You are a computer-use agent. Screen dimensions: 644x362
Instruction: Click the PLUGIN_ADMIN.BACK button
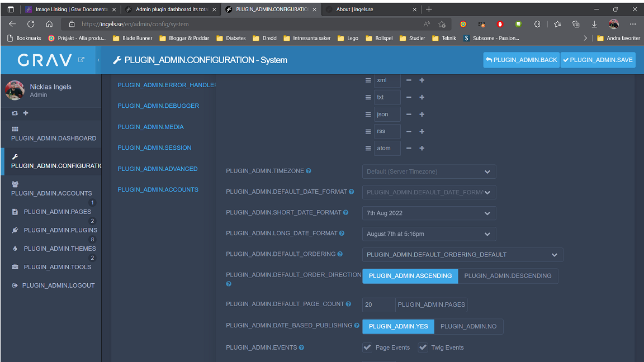(x=521, y=60)
